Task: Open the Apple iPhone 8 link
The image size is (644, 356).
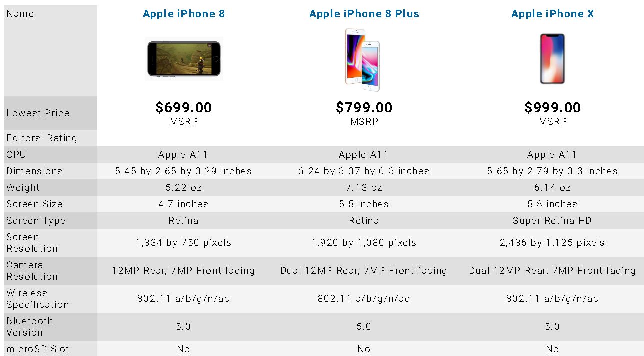Action: pyautogui.click(x=184, y=14)
